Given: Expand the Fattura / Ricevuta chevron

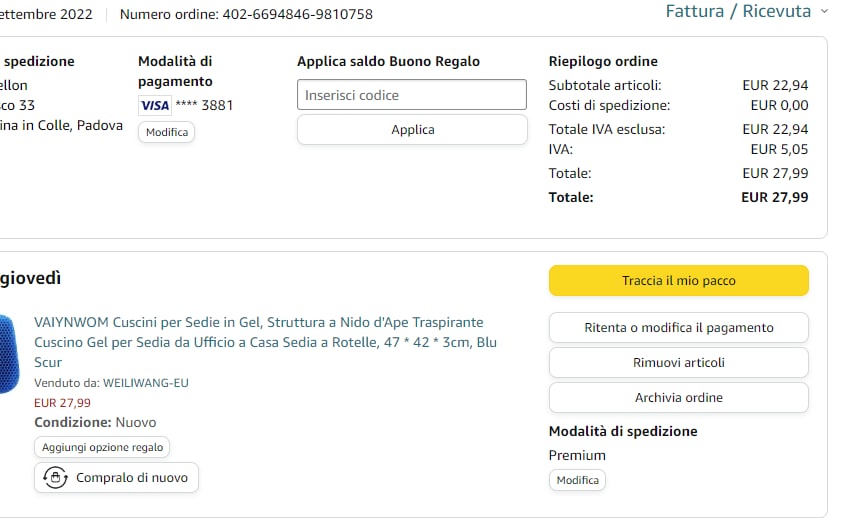Looking at the screenshot, I should (824, 12).
